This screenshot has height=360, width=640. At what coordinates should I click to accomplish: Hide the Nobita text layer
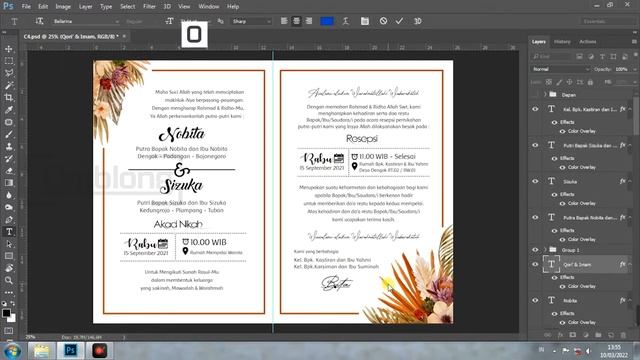(535, 300)
